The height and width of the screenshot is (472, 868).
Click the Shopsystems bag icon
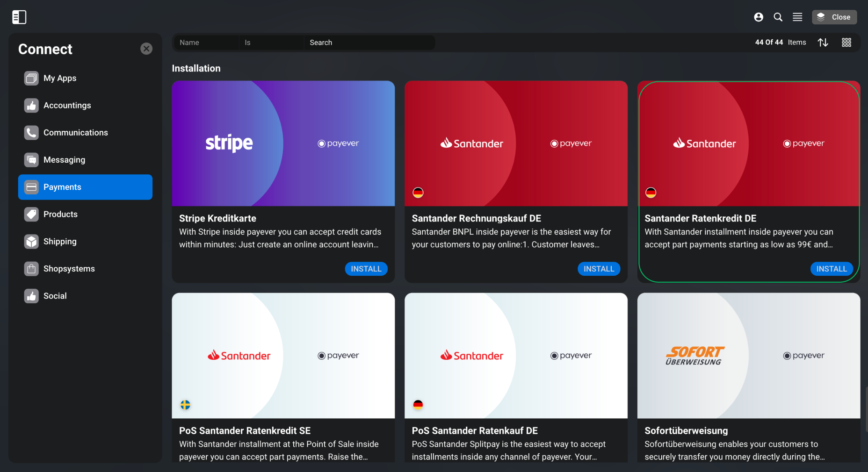(31, 269)
